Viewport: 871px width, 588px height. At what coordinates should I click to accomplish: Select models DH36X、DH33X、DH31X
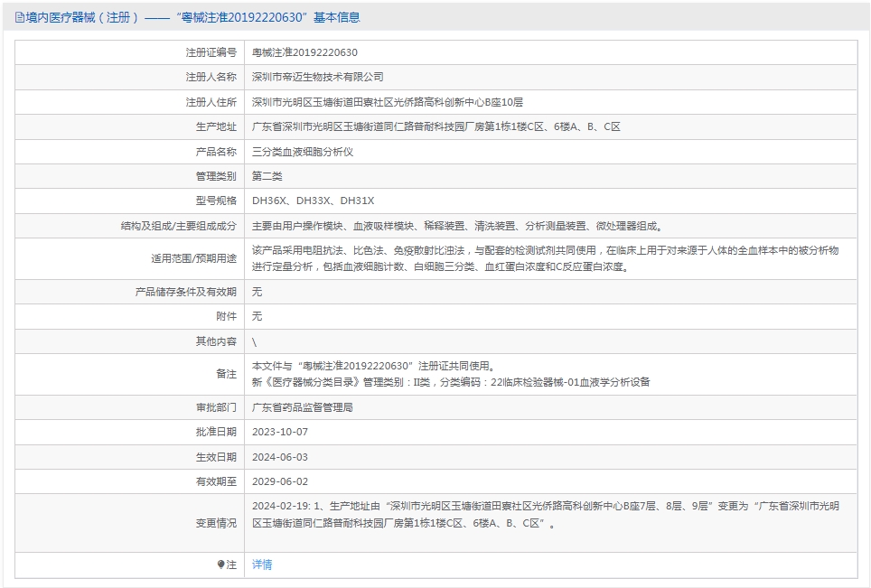pyautogui.click(x=314, y=201)
